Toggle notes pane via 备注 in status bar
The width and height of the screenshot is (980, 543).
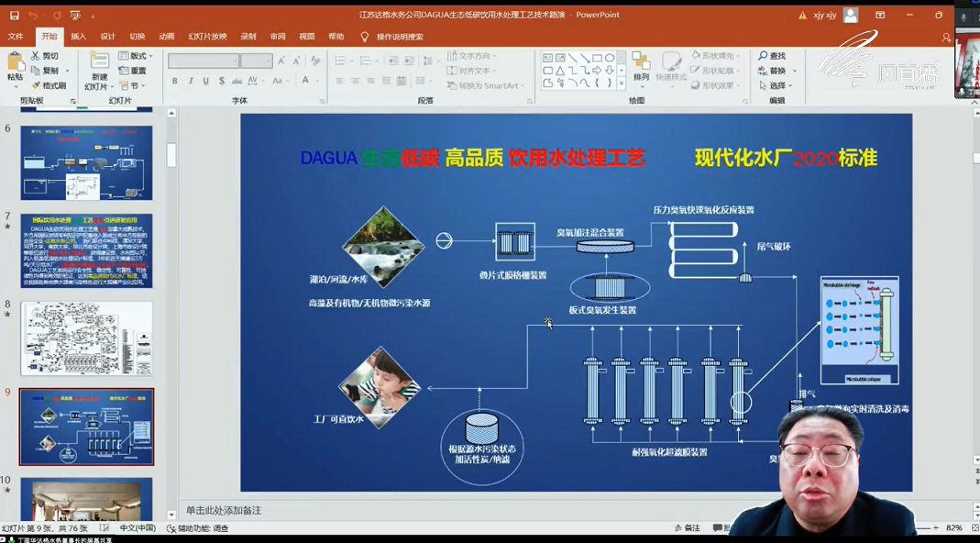click(x=688, y=528)
